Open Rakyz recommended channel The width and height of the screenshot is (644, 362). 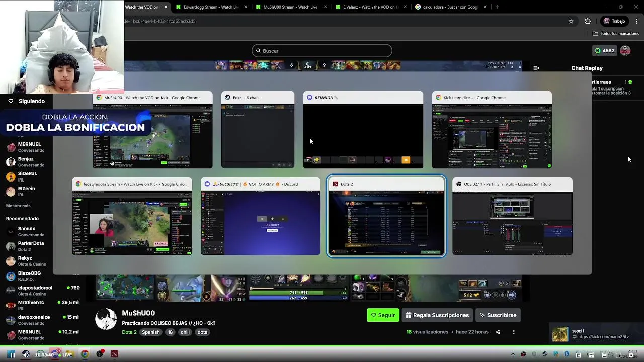point(25,261)
